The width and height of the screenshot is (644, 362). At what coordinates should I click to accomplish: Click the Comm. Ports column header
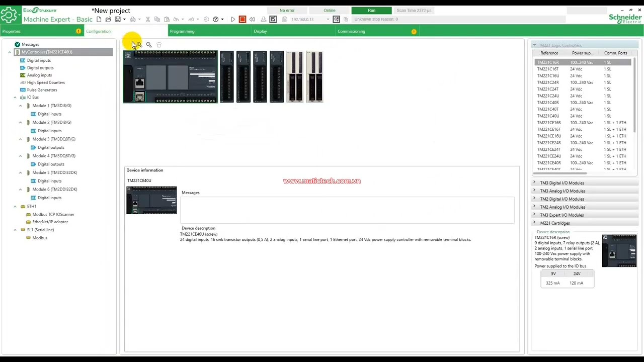pyautogui.click(x=616, y=53)
